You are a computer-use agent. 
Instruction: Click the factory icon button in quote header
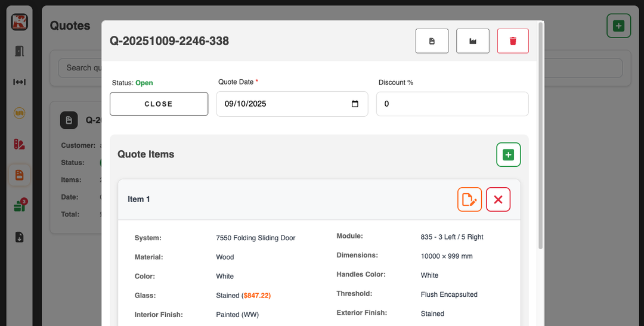473,41
